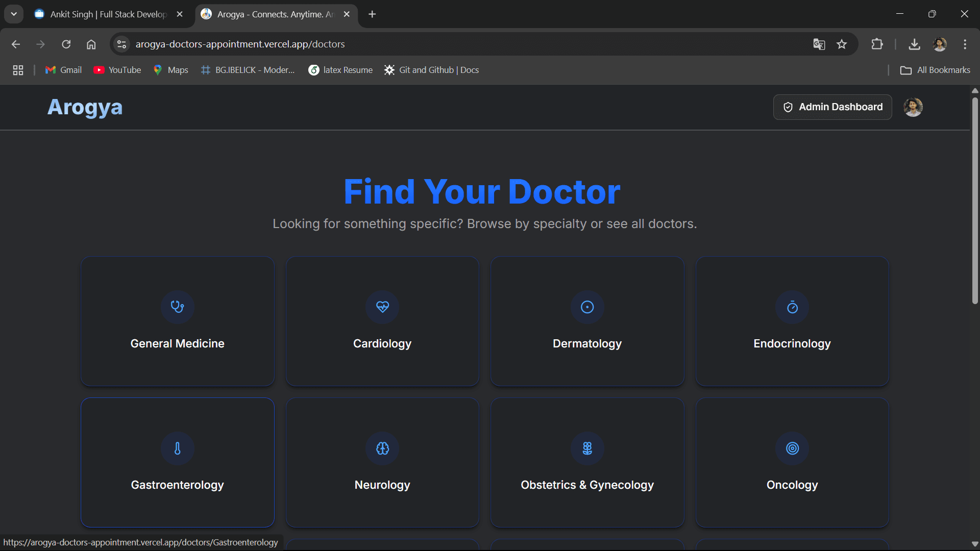Open the Gastroenterology specialty card
The width and height of the screenshot is (980, 551).
click(177, 463)
